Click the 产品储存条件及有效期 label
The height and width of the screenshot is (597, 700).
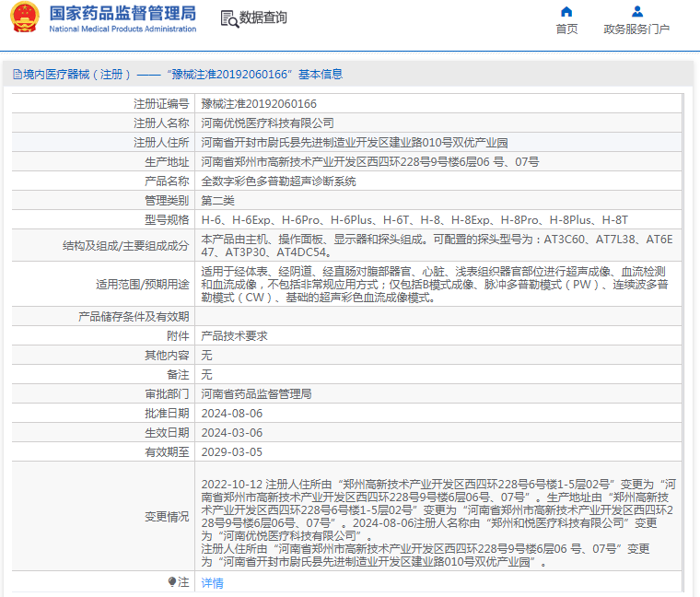(x=134, y=317)
